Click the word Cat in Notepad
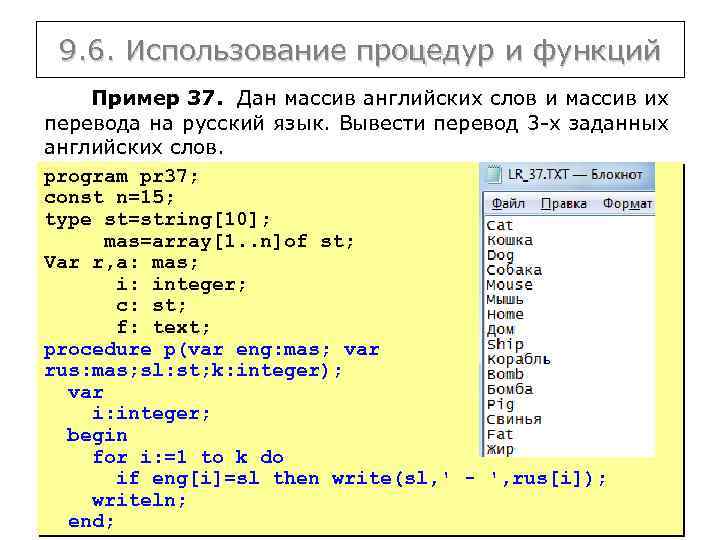Viewport: 720px width, 540px height. [x=500, y=225]
